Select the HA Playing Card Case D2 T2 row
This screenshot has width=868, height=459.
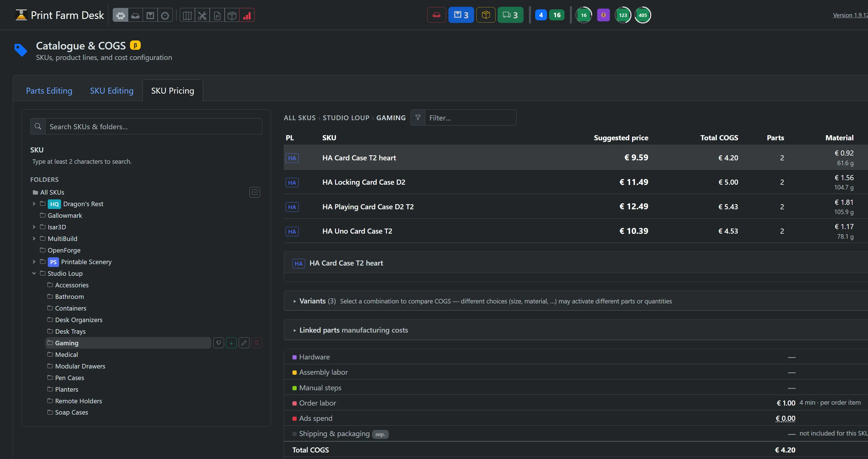pyautogui.click(x=576, y=206)
